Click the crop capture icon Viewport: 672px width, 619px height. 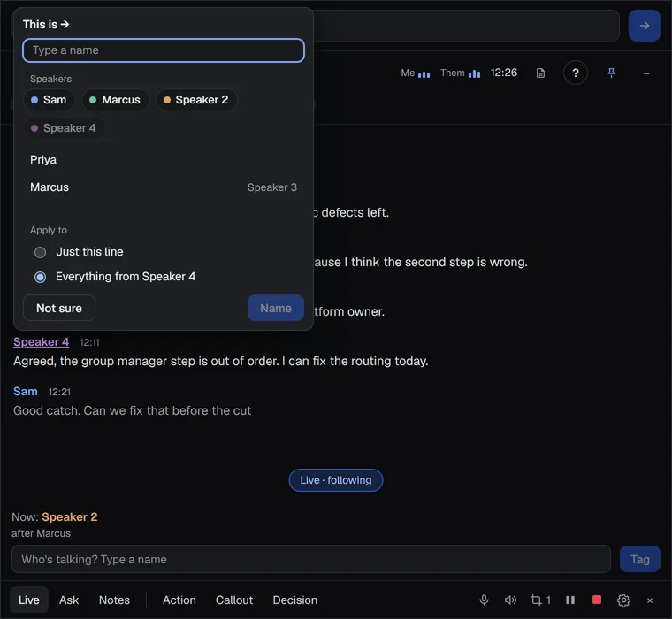(540, 600)
